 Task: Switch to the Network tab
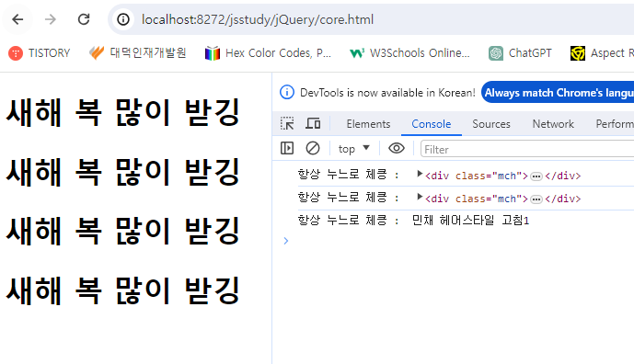[x=553, y=124]
